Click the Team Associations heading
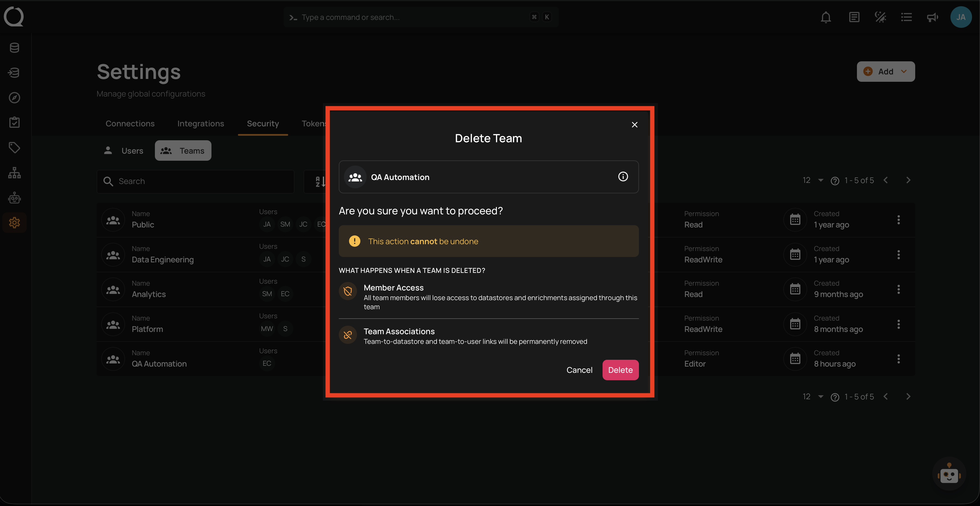 [x=399, y=331]
